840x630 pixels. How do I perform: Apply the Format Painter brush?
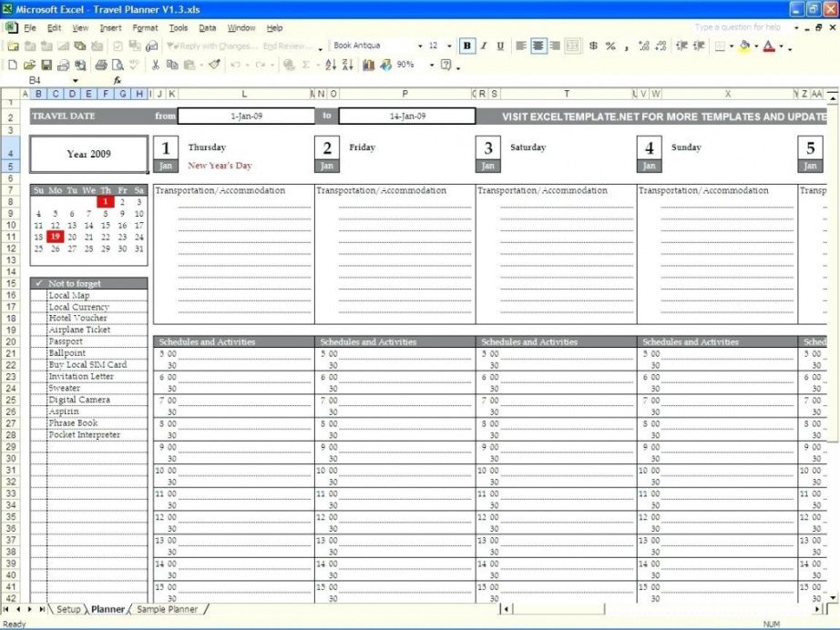215,66
